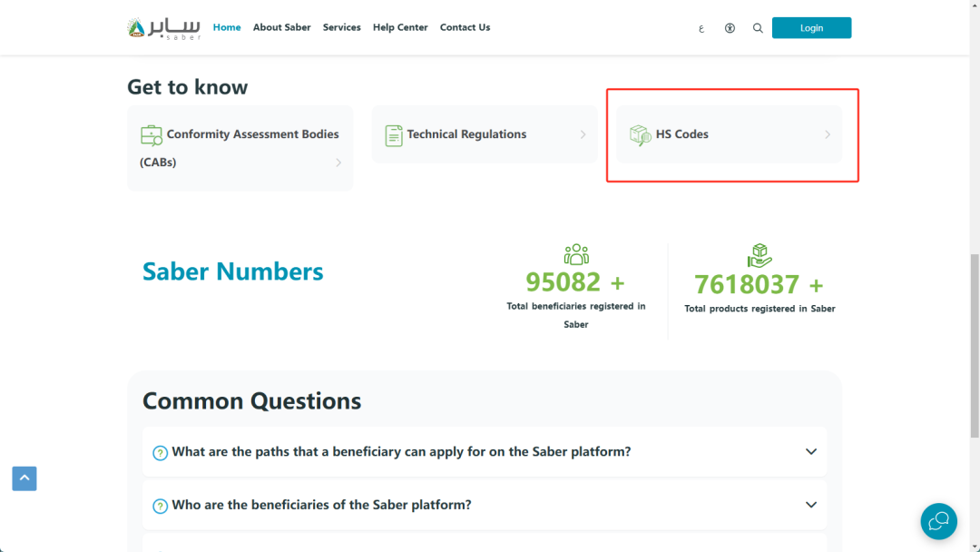Click the 'Saber Numbers' heading
Screen dimensions: 980x552
pyautogui.click(x=232, y=271)
